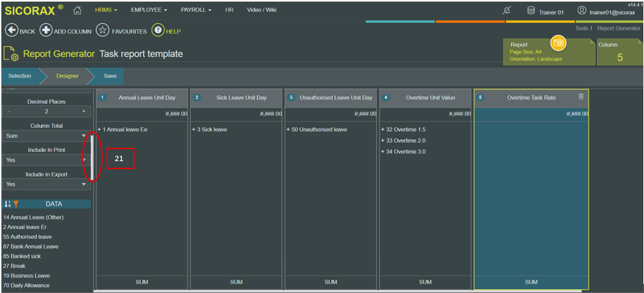Viewport: 644px width, 293px height.
Task: Select the Annual Leave Unit Day column header
Action: [x=142, y=98]
